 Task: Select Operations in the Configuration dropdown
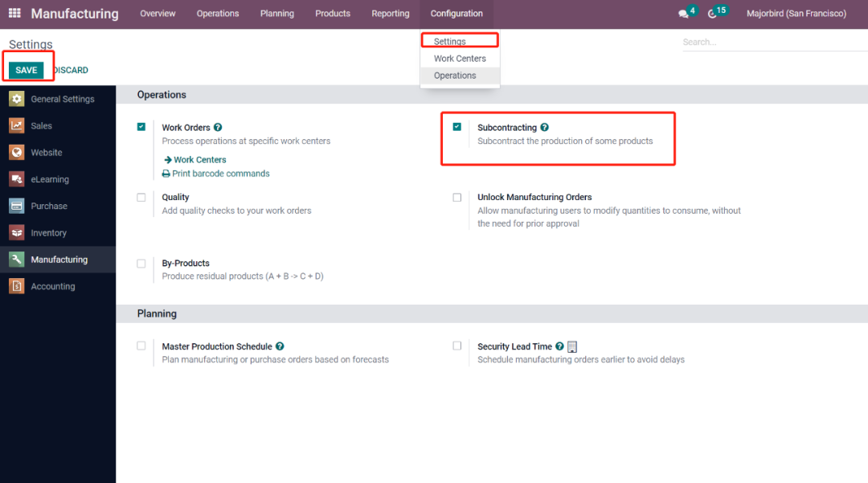[x=455, y=76]
